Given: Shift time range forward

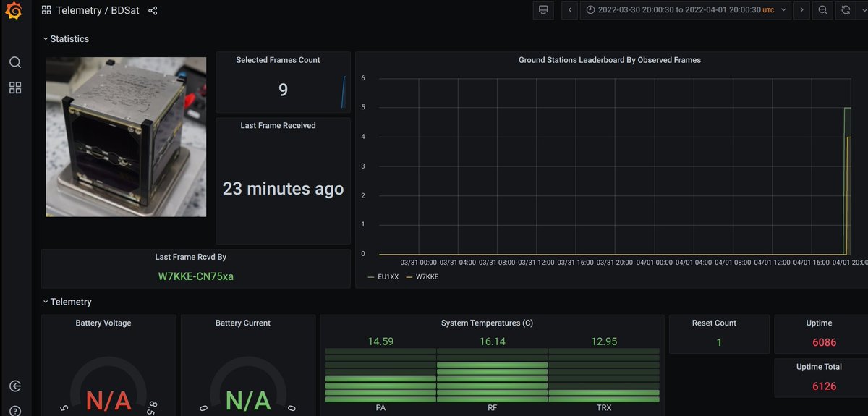Looking at the screenshot, I should 801,10.
